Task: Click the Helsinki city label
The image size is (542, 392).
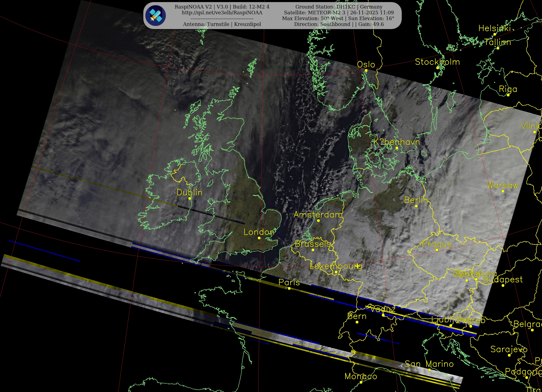Action: click(x=495, y=28)
